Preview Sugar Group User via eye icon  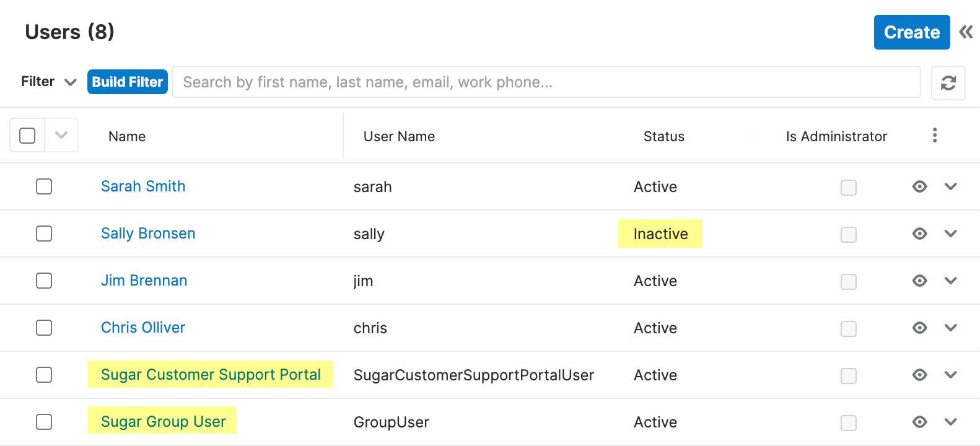pos(919,422)
